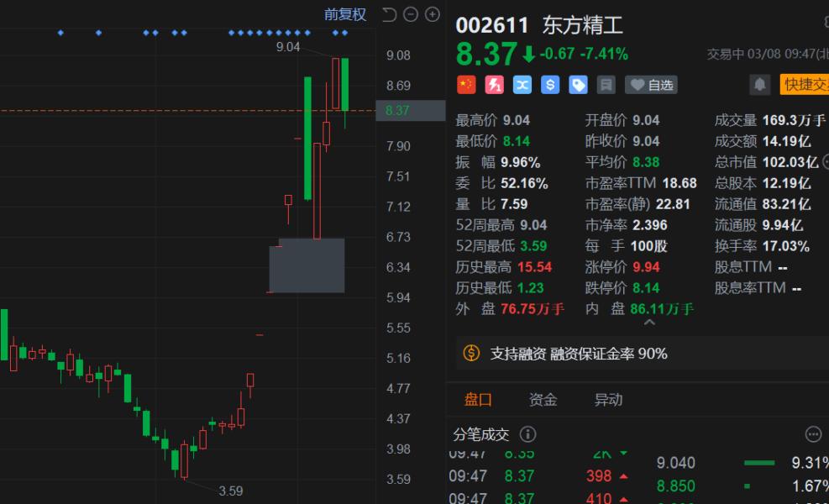The height and width of the screenshot is (504, 829).
Task: Click the pink lightning Level-1 icon
Action: coord(495,85)
